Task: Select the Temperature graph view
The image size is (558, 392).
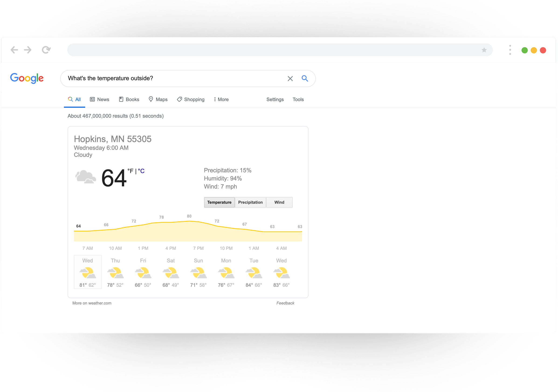Action: coord(219,202)
